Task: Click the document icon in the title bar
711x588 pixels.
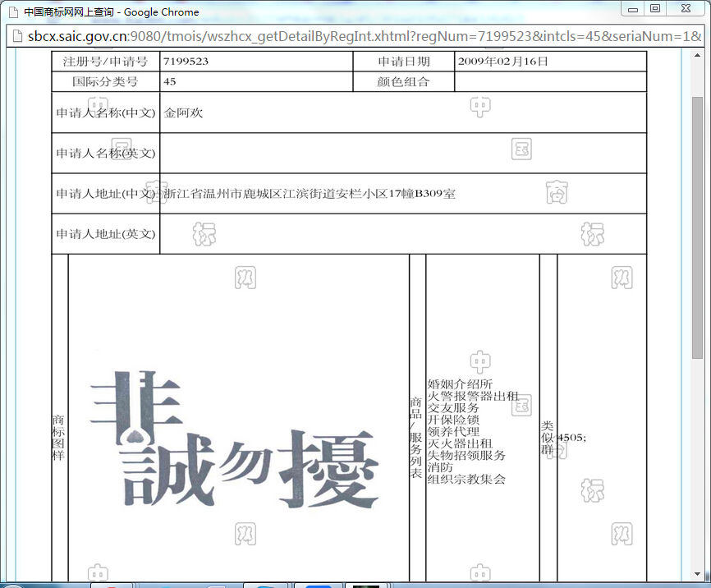Action: point(14,11)
